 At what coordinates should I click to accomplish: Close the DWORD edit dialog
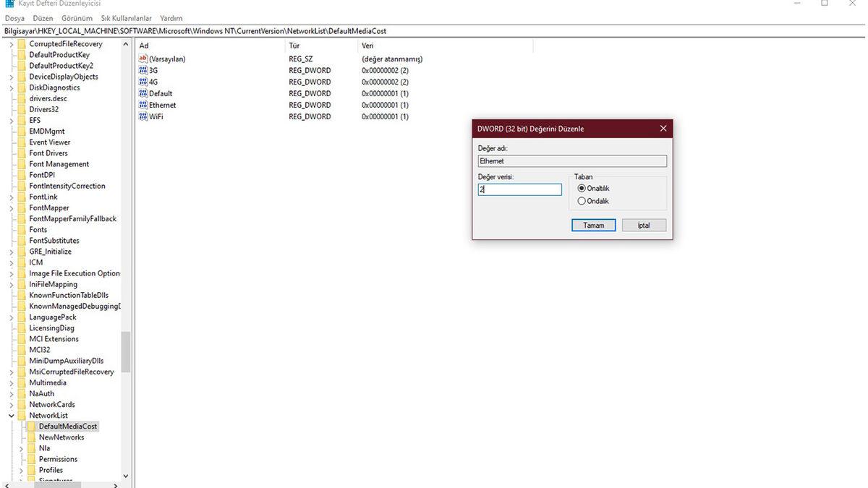coord(663,129)
